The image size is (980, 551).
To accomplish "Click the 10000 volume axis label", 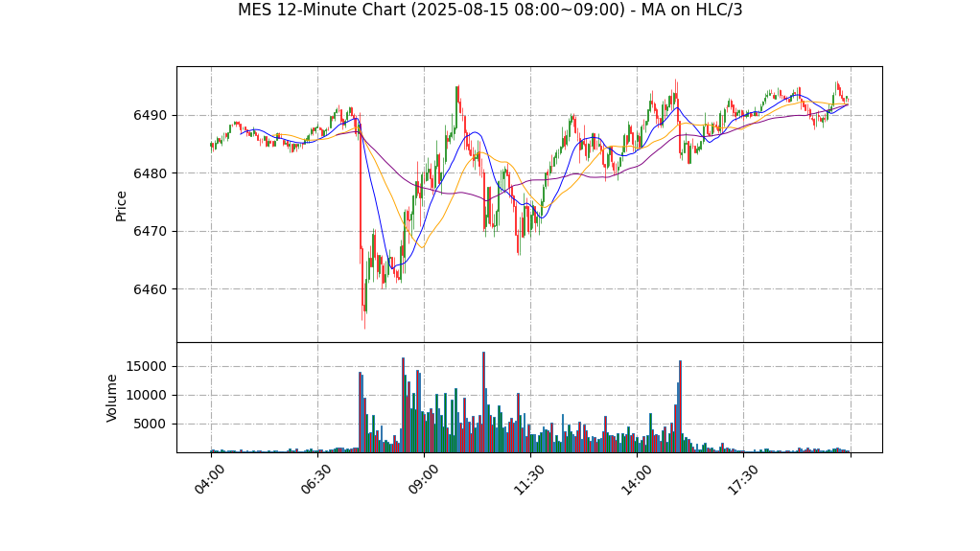I will click(x=147, y=396).
